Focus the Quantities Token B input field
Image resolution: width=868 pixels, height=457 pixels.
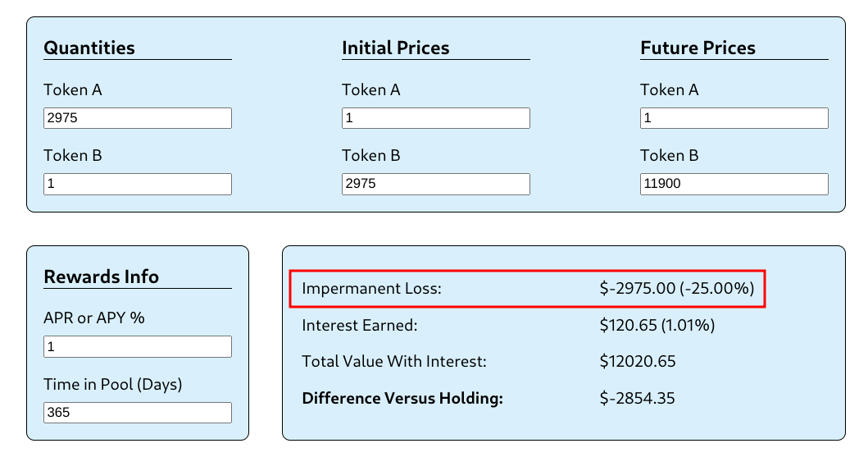pyautogui.click(x=137, y=184)
